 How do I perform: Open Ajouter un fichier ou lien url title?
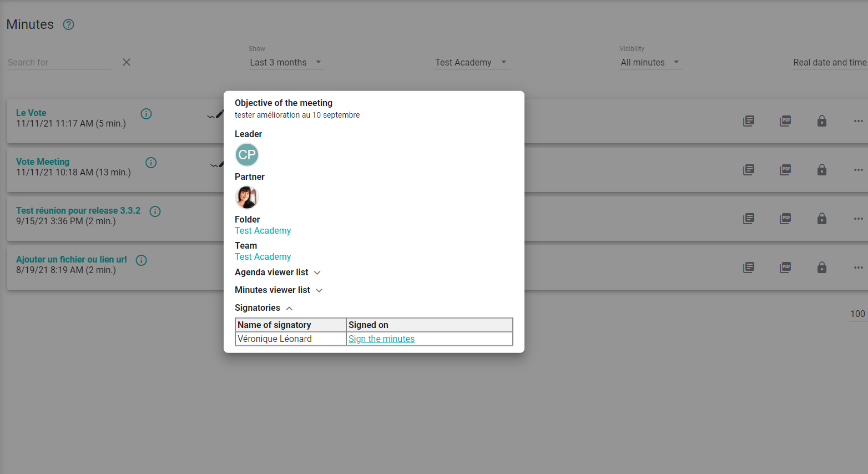[72, 260]
